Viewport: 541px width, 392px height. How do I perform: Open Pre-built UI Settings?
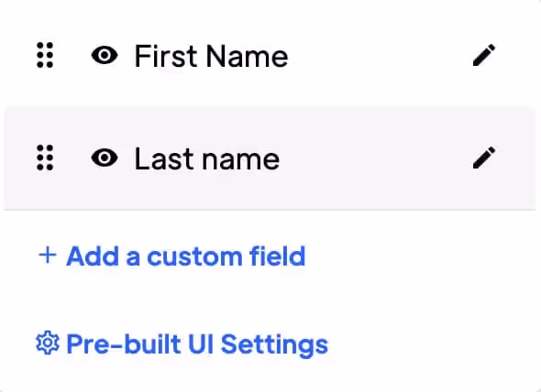point(182,344)
